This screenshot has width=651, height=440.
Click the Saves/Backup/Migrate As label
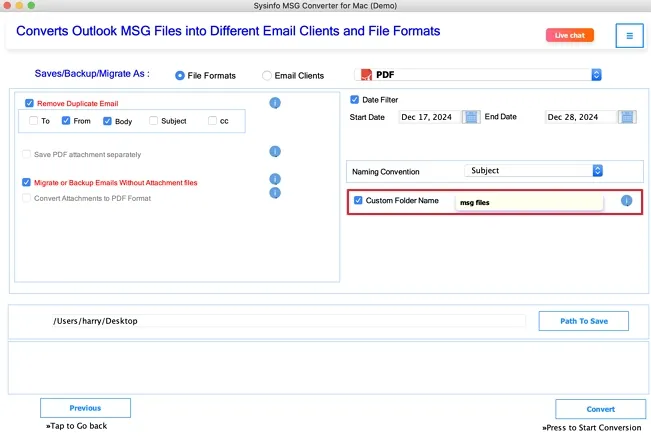coord(92,74)
